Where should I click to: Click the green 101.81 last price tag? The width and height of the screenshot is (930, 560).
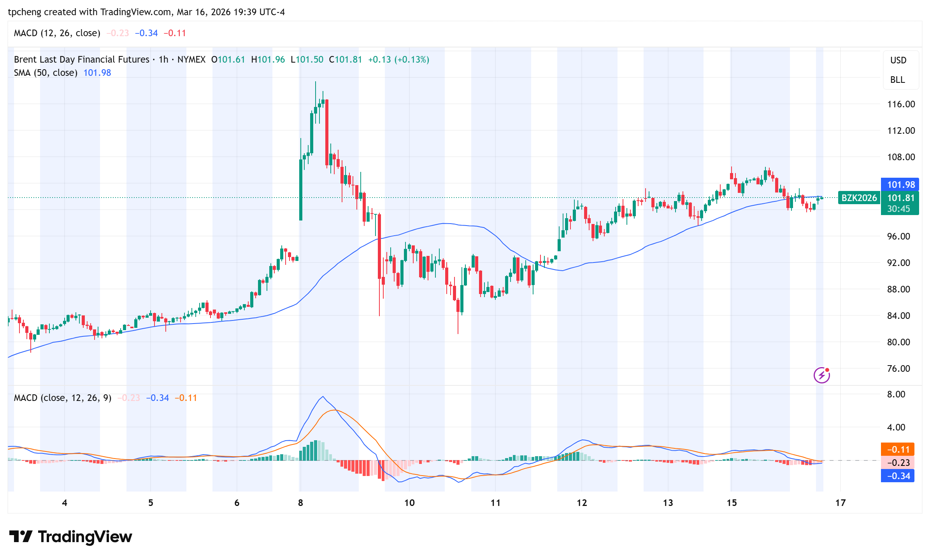pos(900,198)
